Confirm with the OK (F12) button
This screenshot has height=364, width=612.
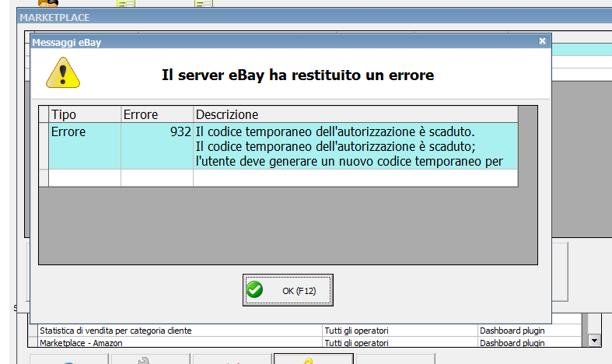tap(288, 290)
